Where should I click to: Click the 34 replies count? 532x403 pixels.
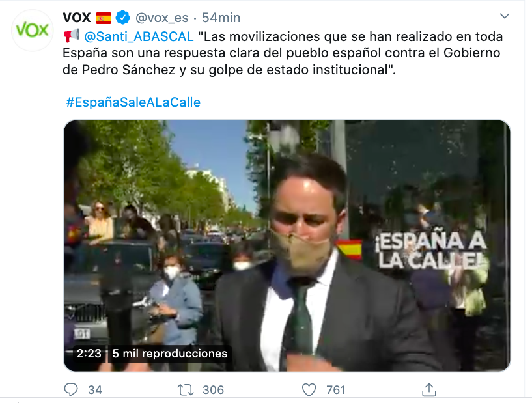point(95,390)
